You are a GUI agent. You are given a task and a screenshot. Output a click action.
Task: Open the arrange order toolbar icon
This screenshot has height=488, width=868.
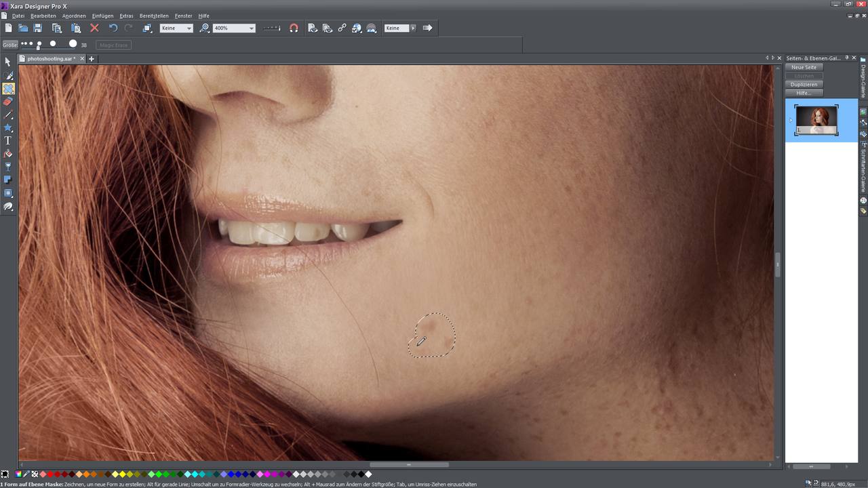146,28
